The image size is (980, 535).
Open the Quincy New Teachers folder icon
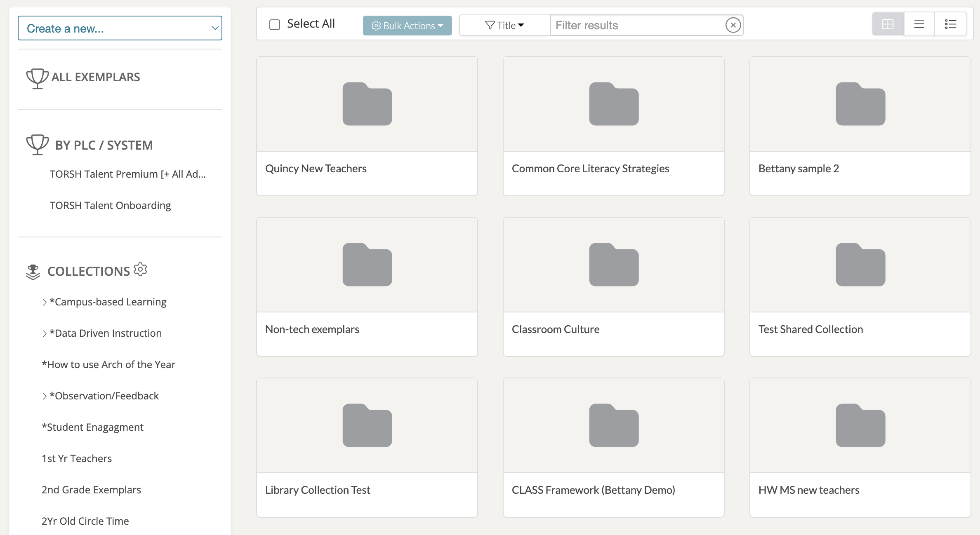367,104
